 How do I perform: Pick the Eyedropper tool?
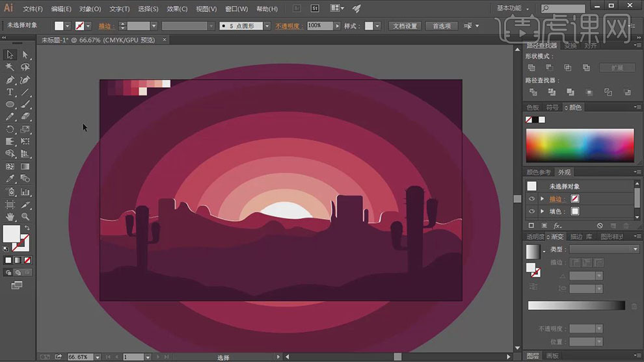pos(10,179)
